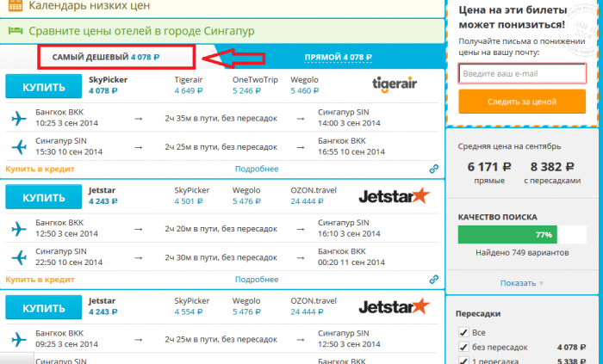The width and height of the screenshot is (603, 364).
Task: Uncheck the 'без пересадок' filter checkbox
Action: point(464,348)
